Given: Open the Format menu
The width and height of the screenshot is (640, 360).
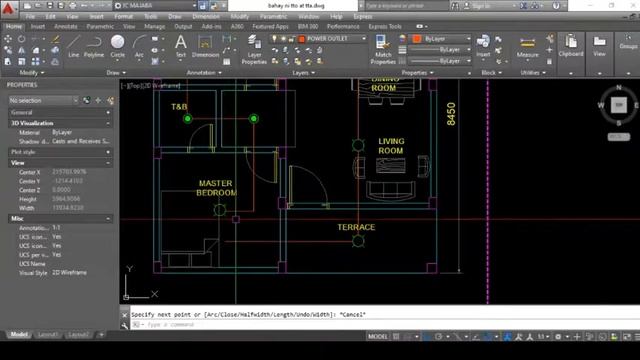Looking at the screenshot, I should [124, 17].
